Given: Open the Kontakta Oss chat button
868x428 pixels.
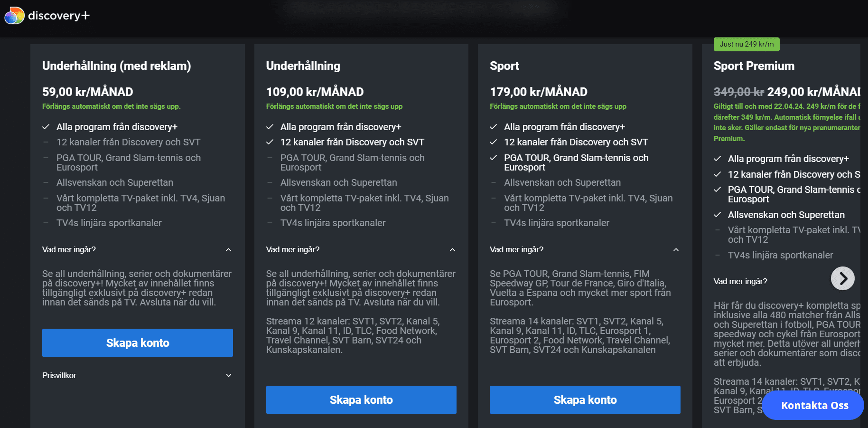Looking at the screenshot, I should click(813, 405).
